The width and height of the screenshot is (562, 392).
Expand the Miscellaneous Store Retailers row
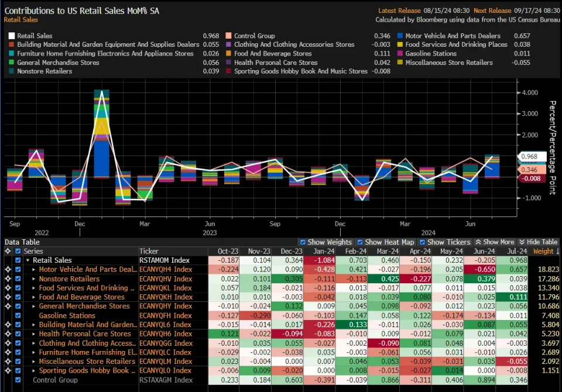[34, 361]
